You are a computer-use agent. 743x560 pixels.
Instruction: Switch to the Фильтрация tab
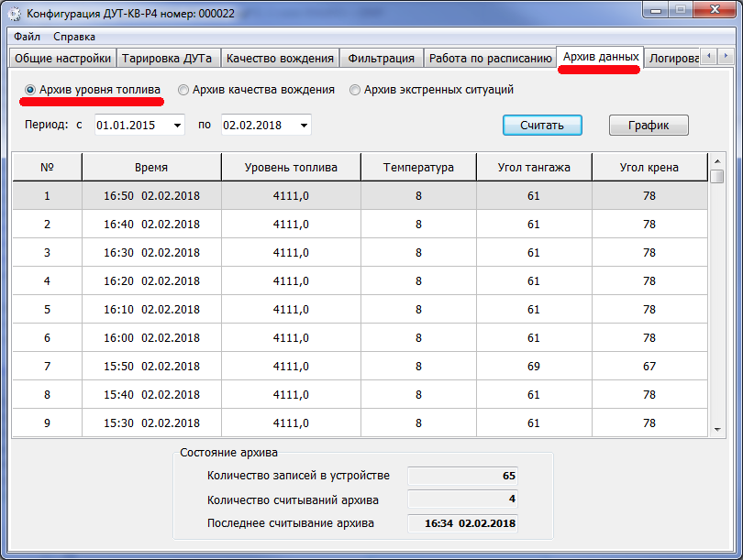point(382,59)
